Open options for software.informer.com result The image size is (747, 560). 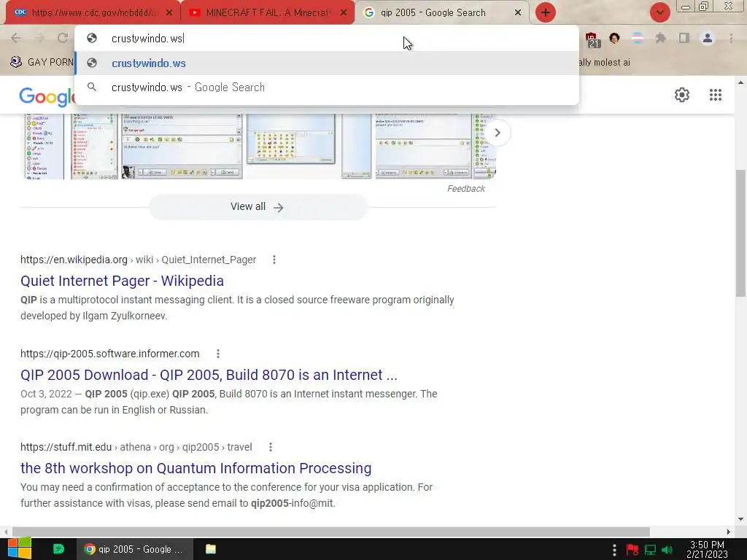pos(217,354)
